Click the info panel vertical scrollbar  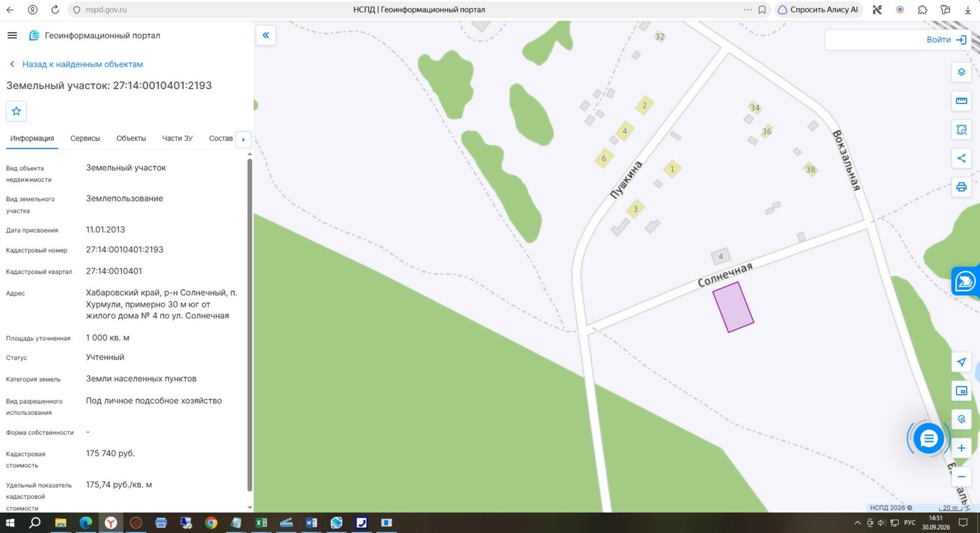(249, 325)
